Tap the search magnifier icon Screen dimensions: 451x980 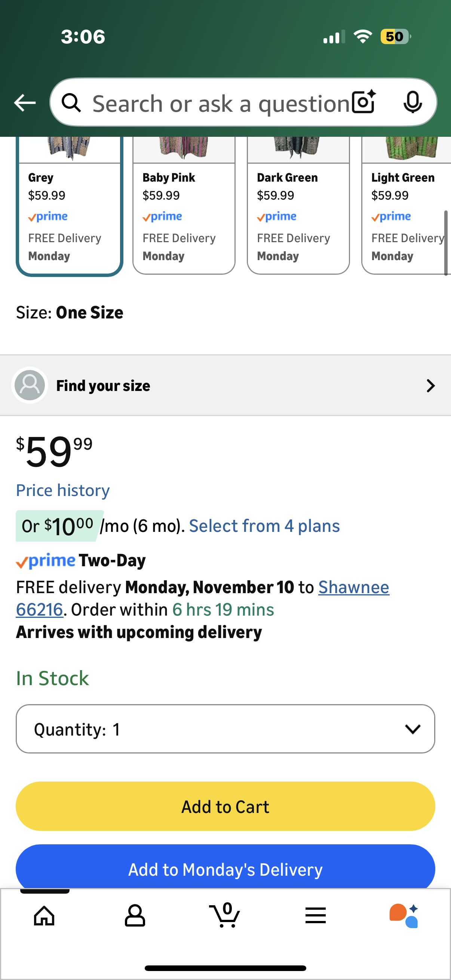(71, 103)
